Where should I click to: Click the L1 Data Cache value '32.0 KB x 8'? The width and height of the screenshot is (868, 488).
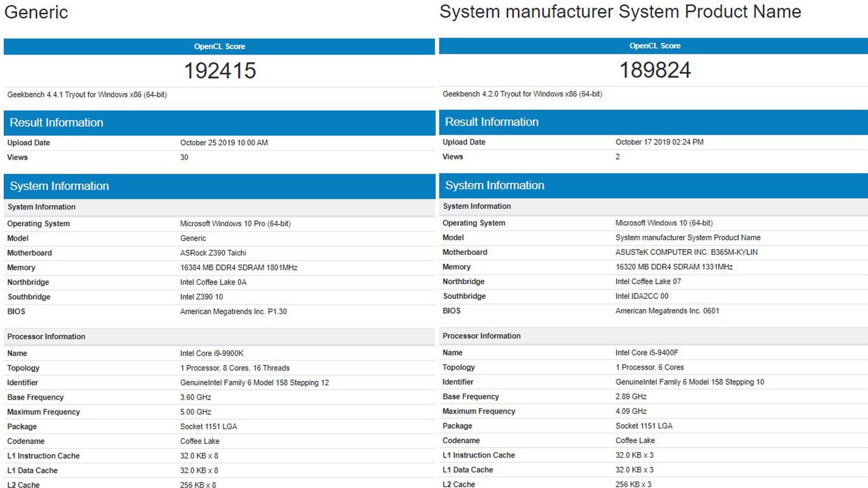coord(199,471)
